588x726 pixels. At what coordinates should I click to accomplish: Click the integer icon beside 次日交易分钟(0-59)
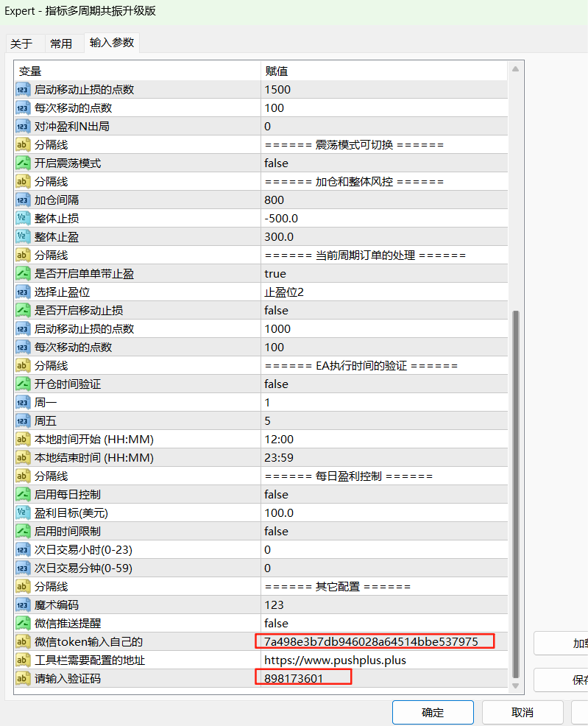23,568
